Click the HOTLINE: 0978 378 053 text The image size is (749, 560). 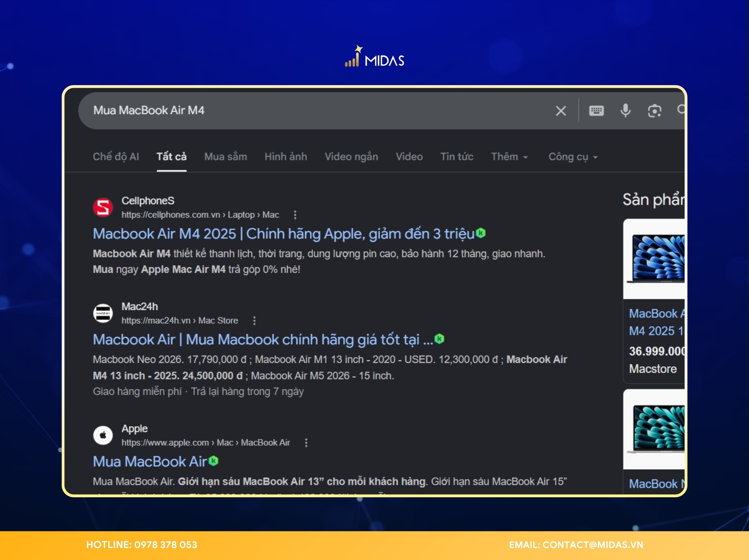[142, 545]
